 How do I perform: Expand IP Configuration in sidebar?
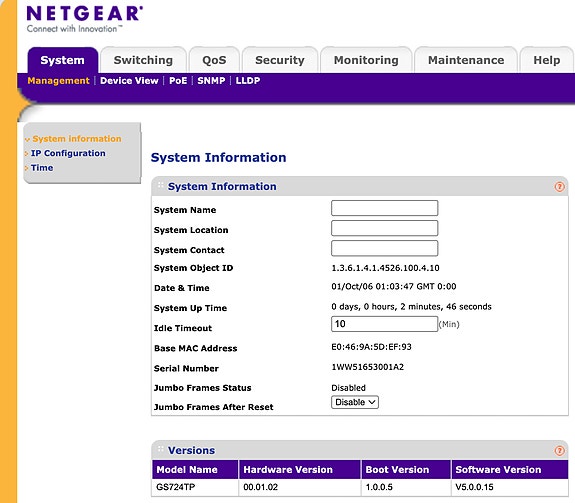click(x=68, y=153)
